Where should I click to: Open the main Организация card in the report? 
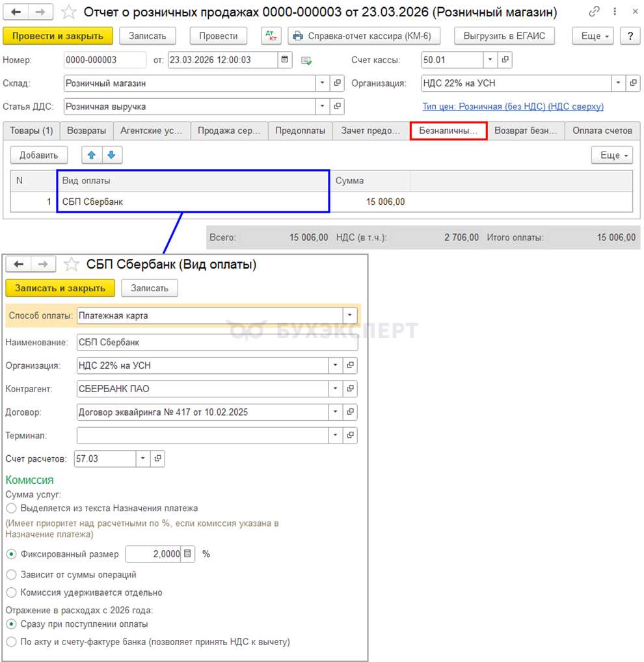(633, 83)
